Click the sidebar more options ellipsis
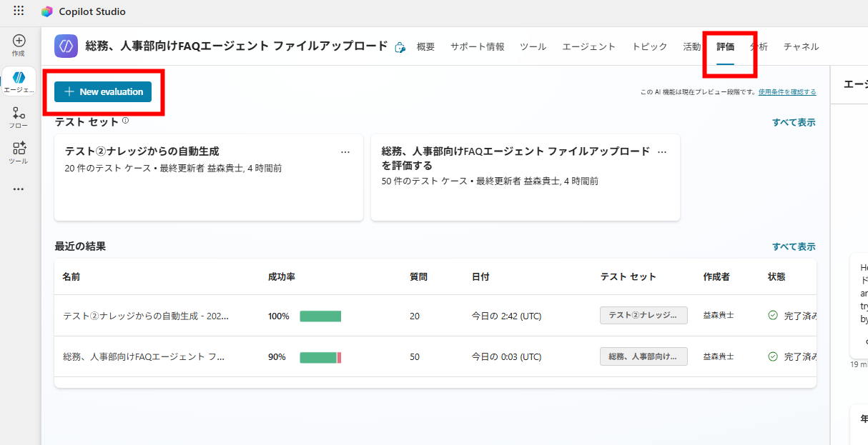Screen dimensions: 868x445 pyautogui.click(x=19, y=189)
